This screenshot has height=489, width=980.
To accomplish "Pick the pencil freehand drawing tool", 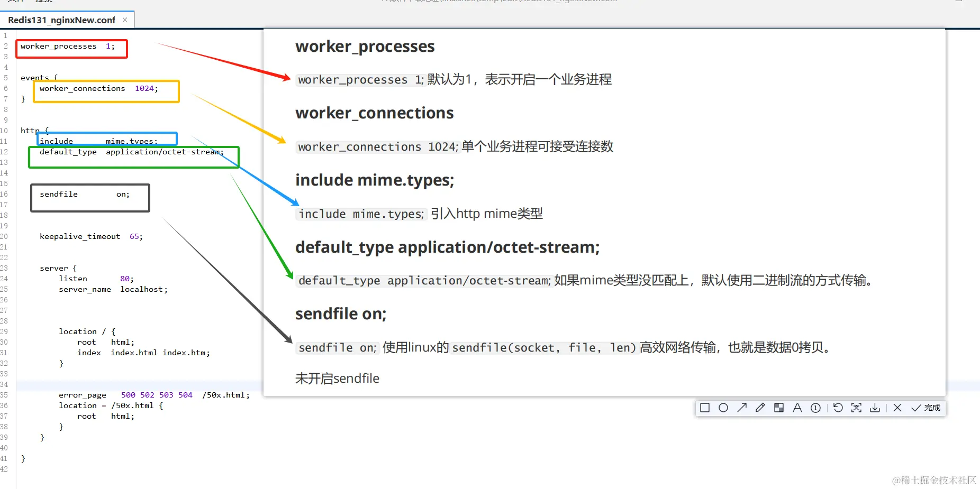I will coord(760,408).
